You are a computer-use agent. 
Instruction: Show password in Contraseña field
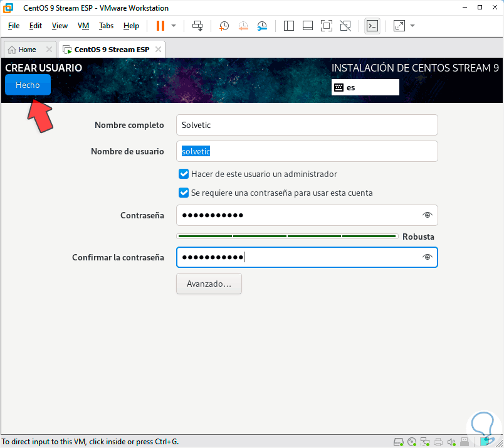click(427, 215)
